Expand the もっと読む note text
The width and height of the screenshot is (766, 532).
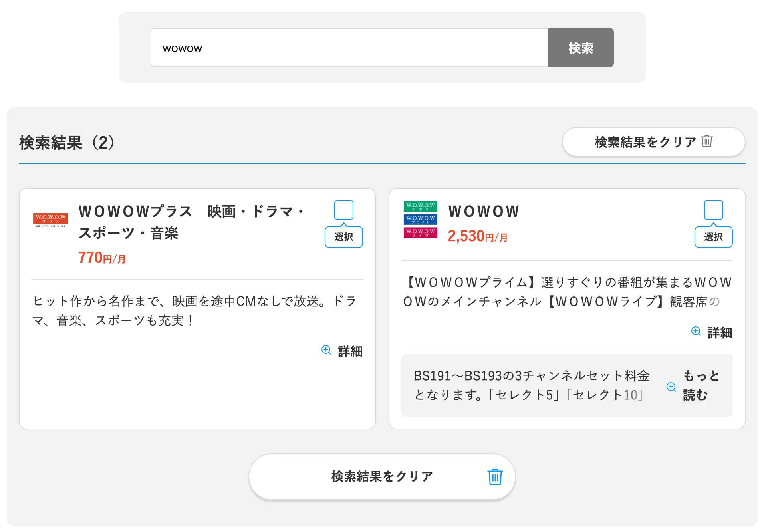tap(701, 385)
